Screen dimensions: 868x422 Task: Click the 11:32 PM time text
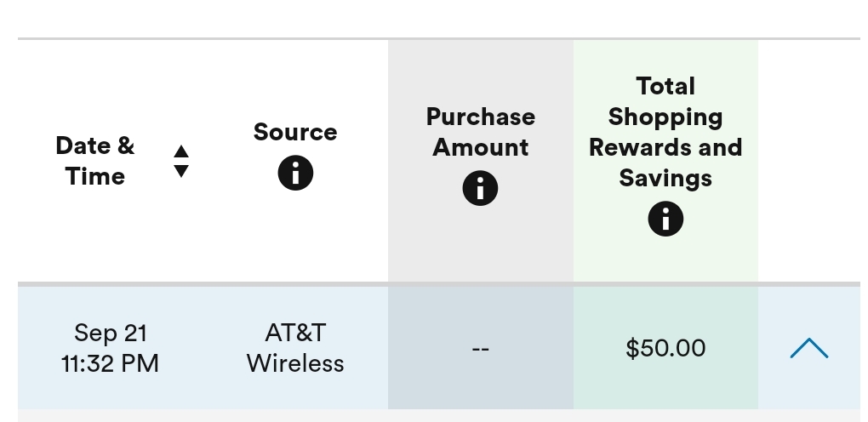pyautogui.click(x=110, y=364)
